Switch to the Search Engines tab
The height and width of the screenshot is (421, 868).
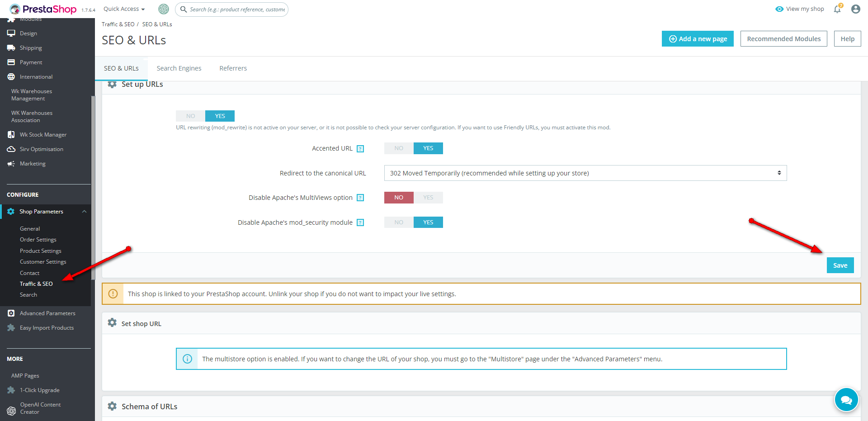pyautogui.click(x=179, y=68)
